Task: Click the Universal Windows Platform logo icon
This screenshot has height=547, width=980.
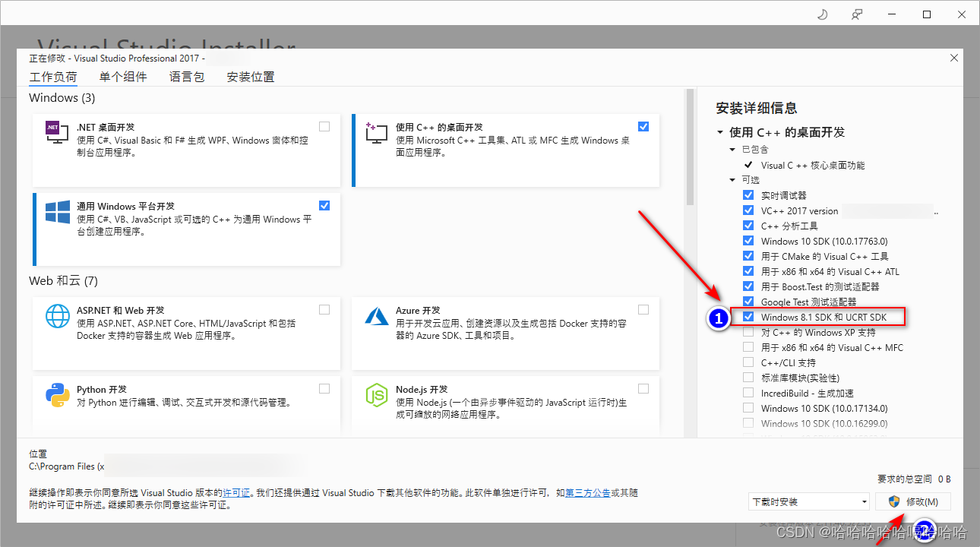Action: pos(58,212)
